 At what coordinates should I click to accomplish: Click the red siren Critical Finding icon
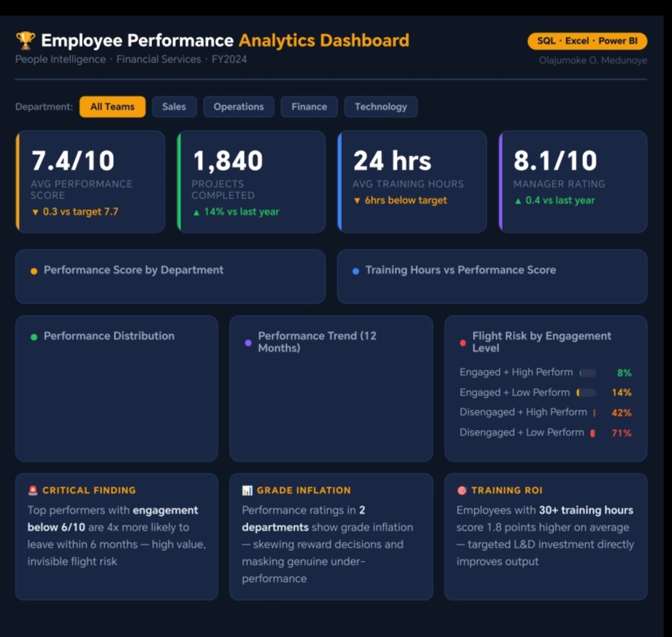(33, 490)
